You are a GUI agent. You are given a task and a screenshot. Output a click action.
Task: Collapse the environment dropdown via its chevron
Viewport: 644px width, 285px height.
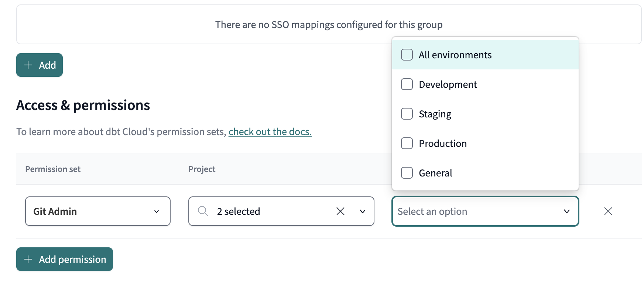tap(566, 211)
